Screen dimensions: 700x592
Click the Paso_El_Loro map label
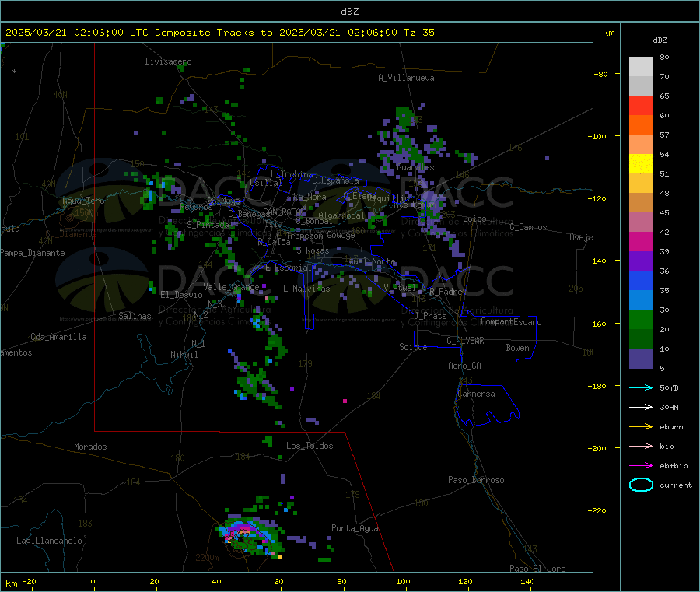point(537,569)
